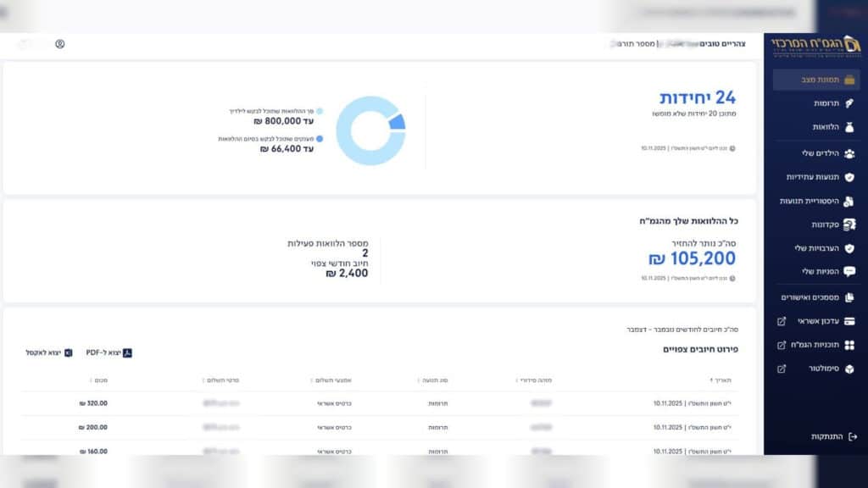Export table with יצוא לאקסל button
Viewport: 868px width, 488px height.
pos(48,352)
